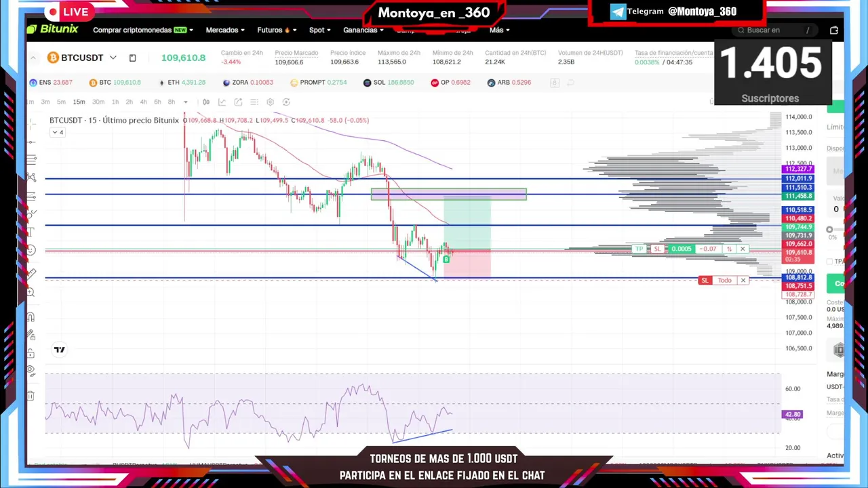Toggle magnet mode for drawings
The width and height of the screenshot is (868, 488).
tap(31, 317)
